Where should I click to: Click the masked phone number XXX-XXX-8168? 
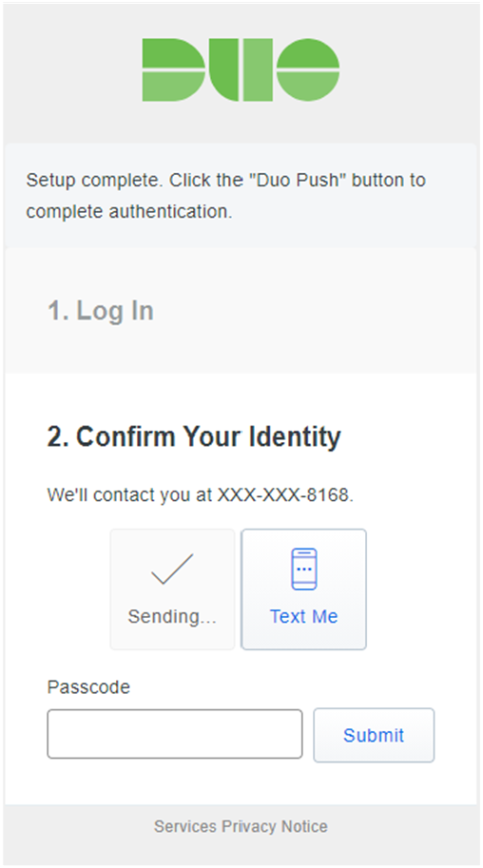pyautogui.click(x=285, y=494)
